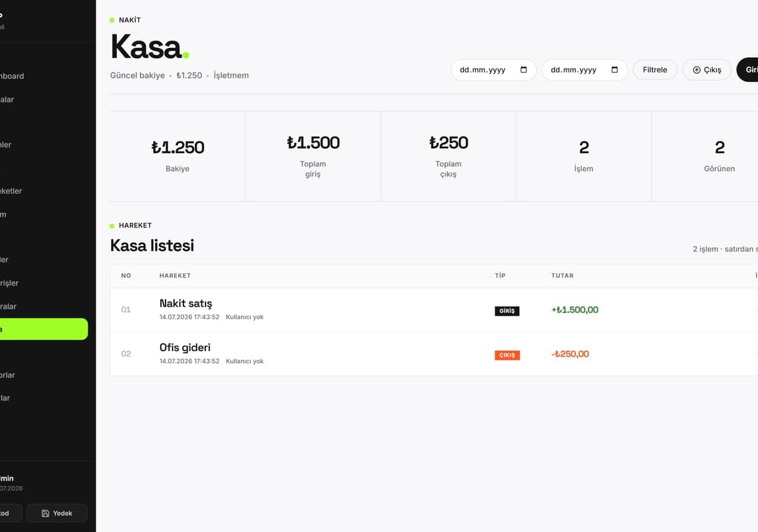Click the Bakiye ₺1.250 summary card
This screenshot has width=758, height=532.
click(x=178, y=156)
